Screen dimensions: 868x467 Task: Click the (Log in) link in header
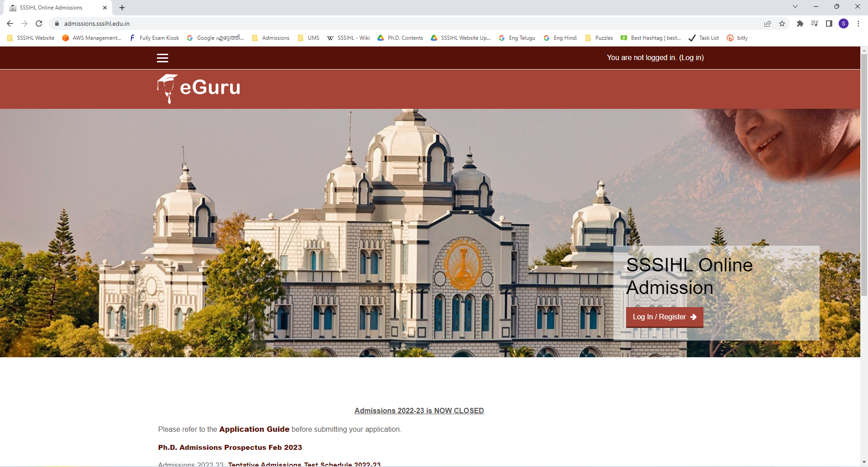(691, 58)
